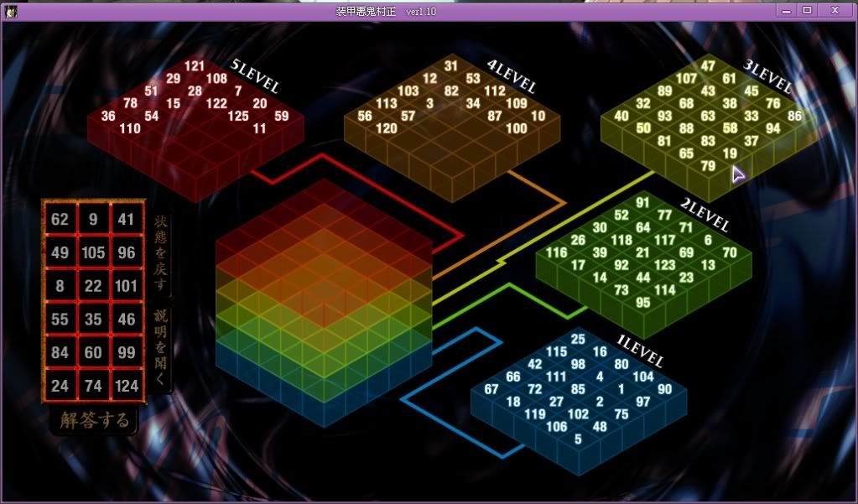Image resolution: width=858 pixels, height=504 pixels.
Task: Select cell 25 on the 1LEVEL board
Action: [x=578, y=339]
